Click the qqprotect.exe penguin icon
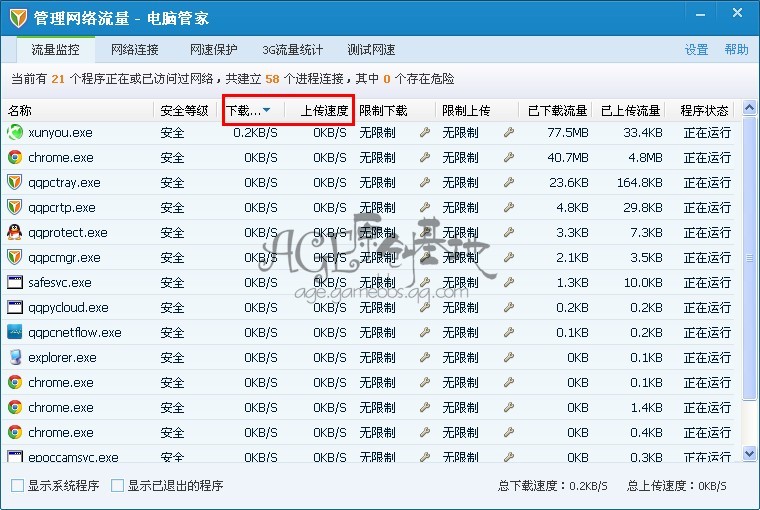Screen dimensions: 760x510 point(15,232)
